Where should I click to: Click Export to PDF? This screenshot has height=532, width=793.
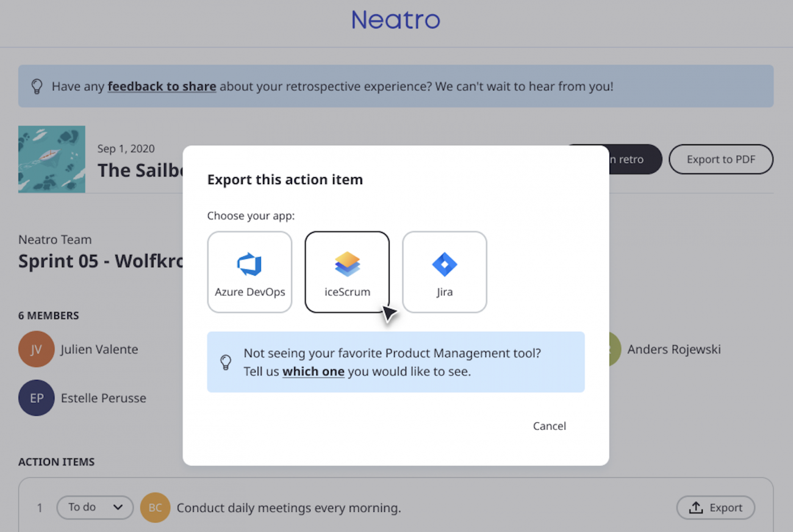click(x=721, y=159)
